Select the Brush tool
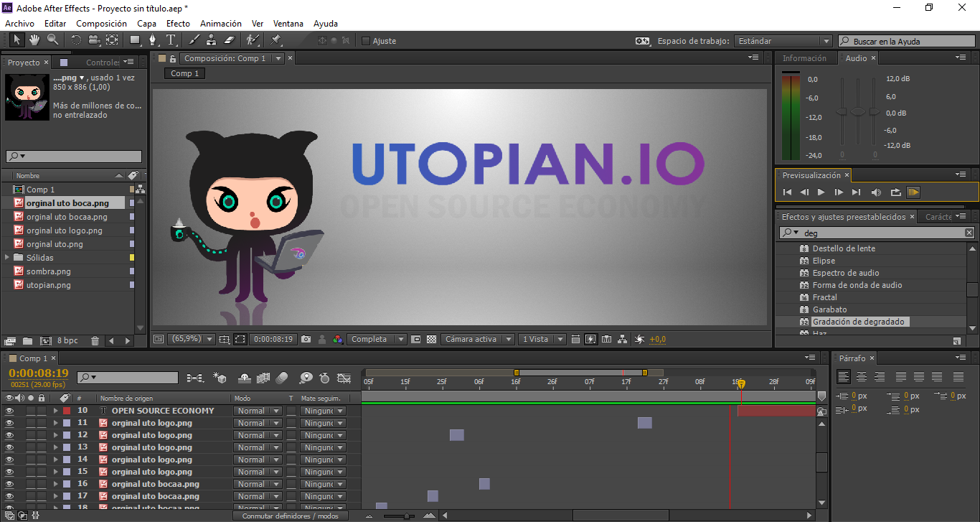The width and height of the screenshot is (980, 522). click(x=194, y=39)
